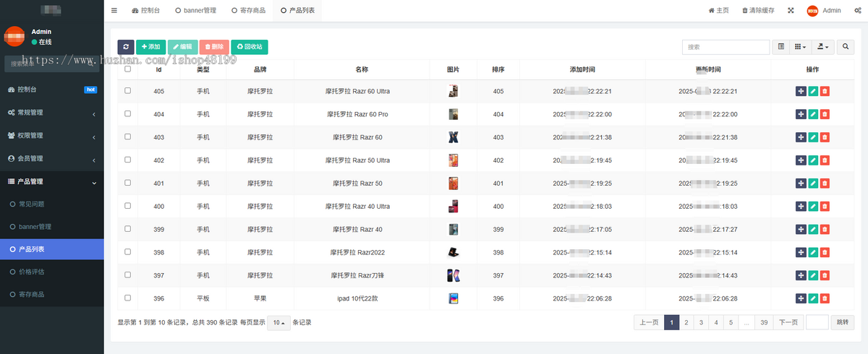The image size is (868, 354).
Task: Check the checkbox for row 401
Action: (128, 184)
